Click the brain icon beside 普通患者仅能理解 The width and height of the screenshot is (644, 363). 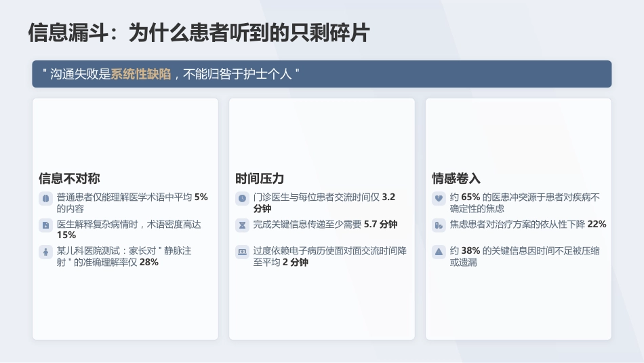[45, 199]
